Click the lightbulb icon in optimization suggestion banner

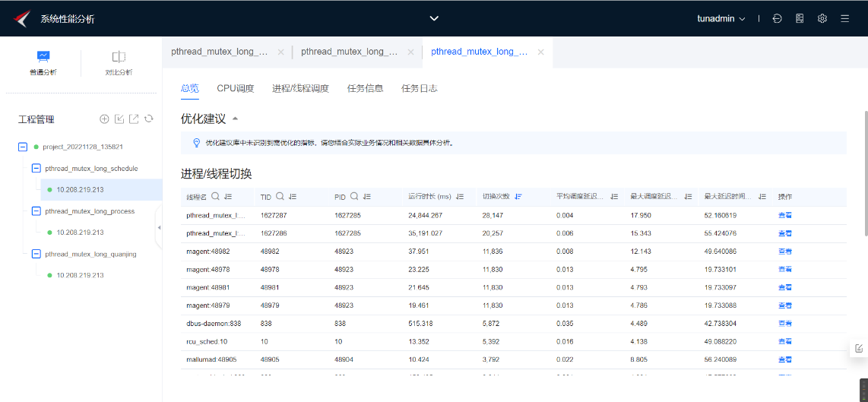(x=196, y=143)
